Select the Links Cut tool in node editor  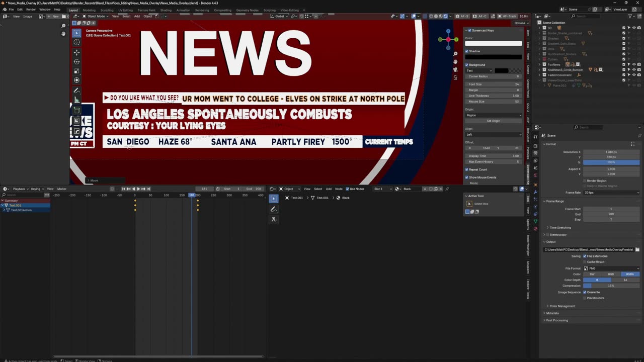pos(274,219)
